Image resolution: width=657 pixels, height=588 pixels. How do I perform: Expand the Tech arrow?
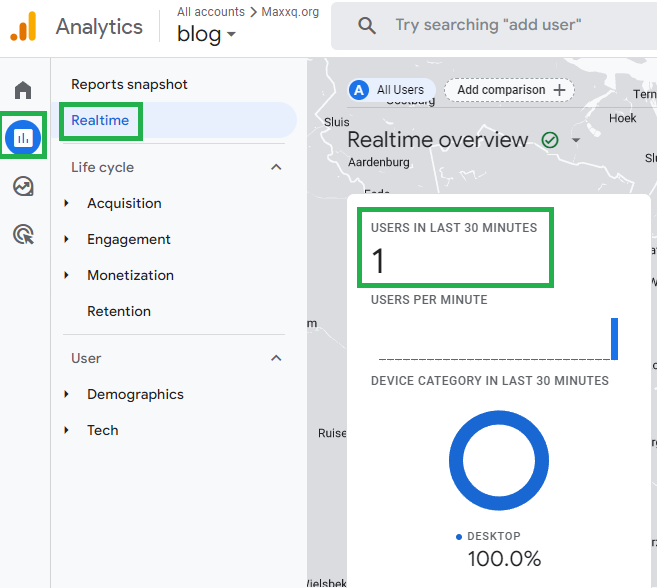[x=66, y=430]
